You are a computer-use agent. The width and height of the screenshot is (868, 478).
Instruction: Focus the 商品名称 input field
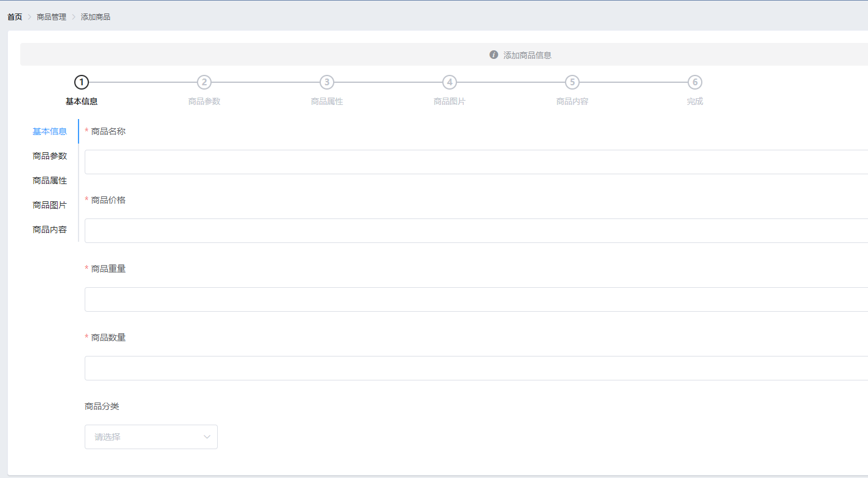tap(476, 162)
